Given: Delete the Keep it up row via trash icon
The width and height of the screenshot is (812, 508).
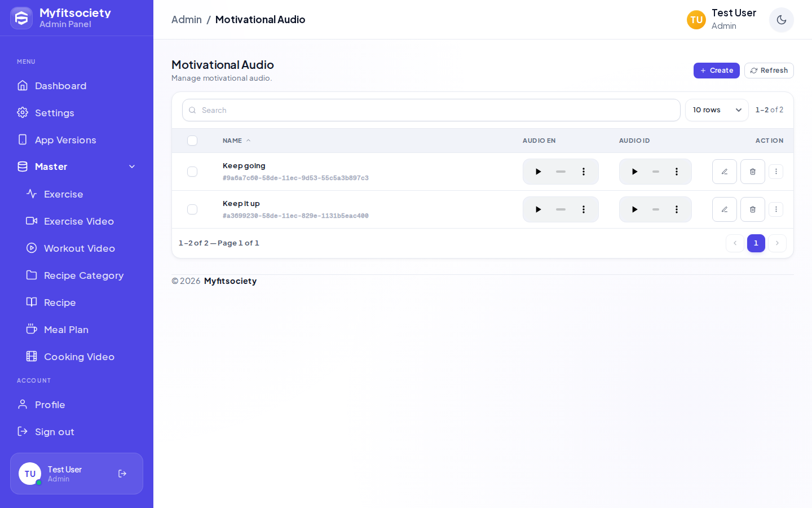Looking at the screenshot, I should (x=753, y=209).
